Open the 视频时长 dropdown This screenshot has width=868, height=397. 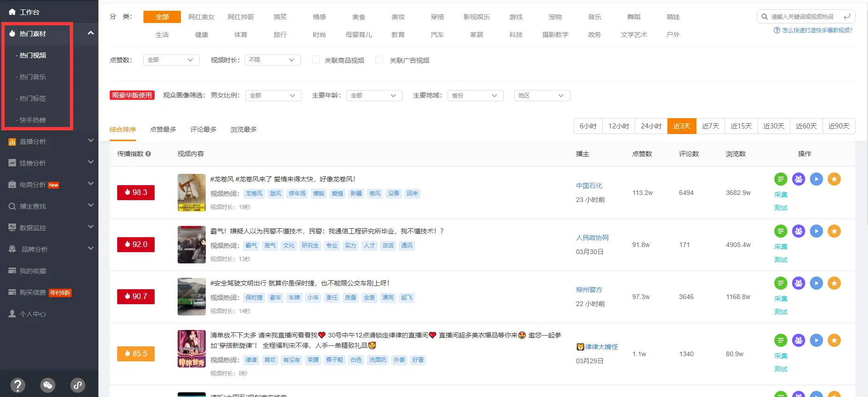pos(273,60)
